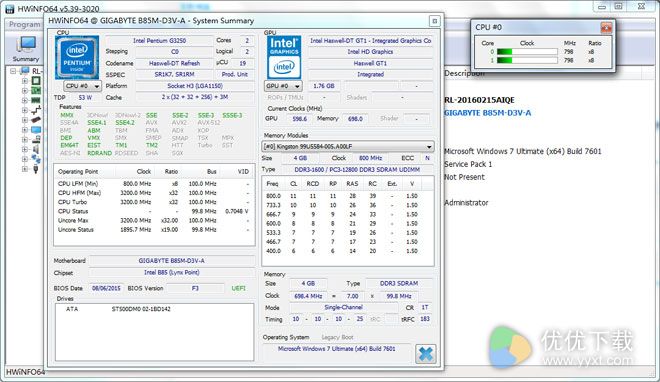The image size is (660, 382).
Task: Select the Bus icon in the tree
Action: coord(36,110)
